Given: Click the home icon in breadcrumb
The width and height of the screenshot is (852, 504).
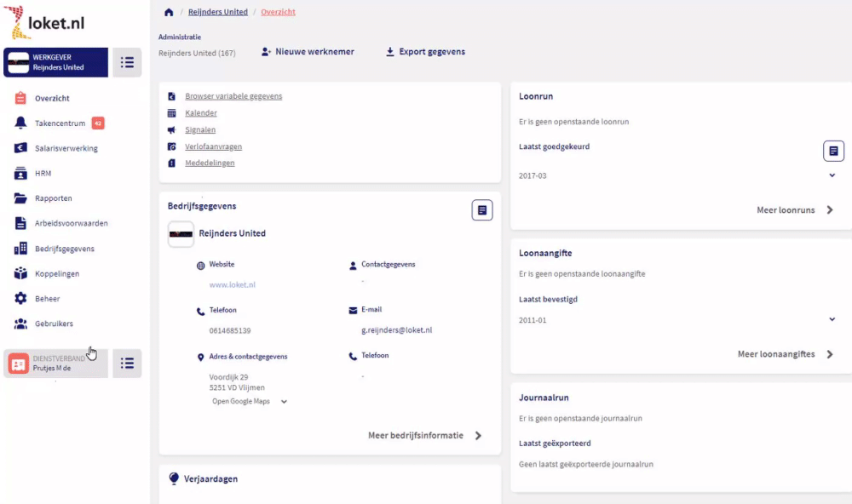Looking at the screenshot, I should (169, 13).
